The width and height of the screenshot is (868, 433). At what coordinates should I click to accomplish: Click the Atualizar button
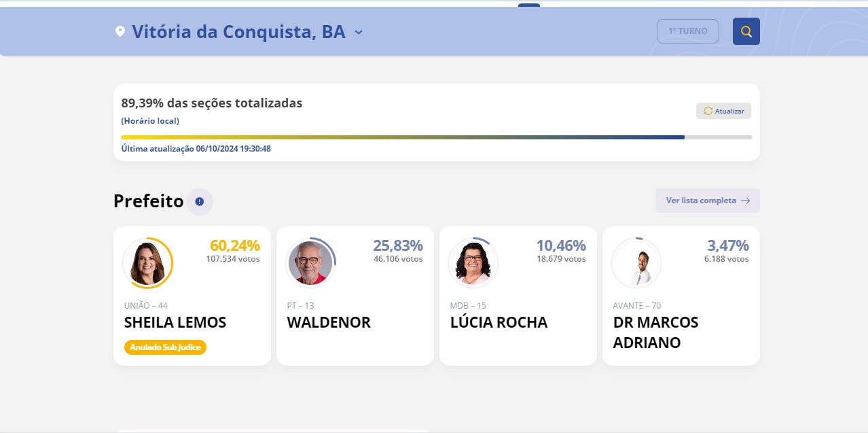coord(723,111)
